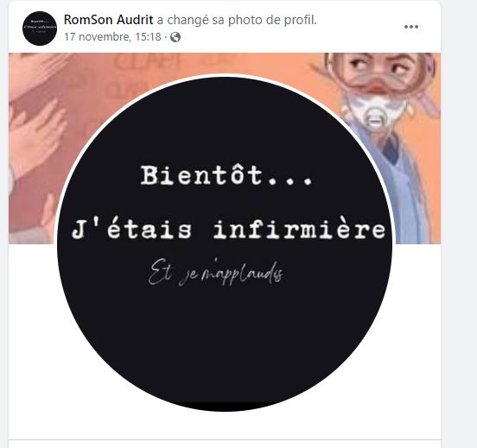Open the 17 novembre, 15:18 timestamp
The width and height of the screenshot is (477, 448).
pos(112,37)
